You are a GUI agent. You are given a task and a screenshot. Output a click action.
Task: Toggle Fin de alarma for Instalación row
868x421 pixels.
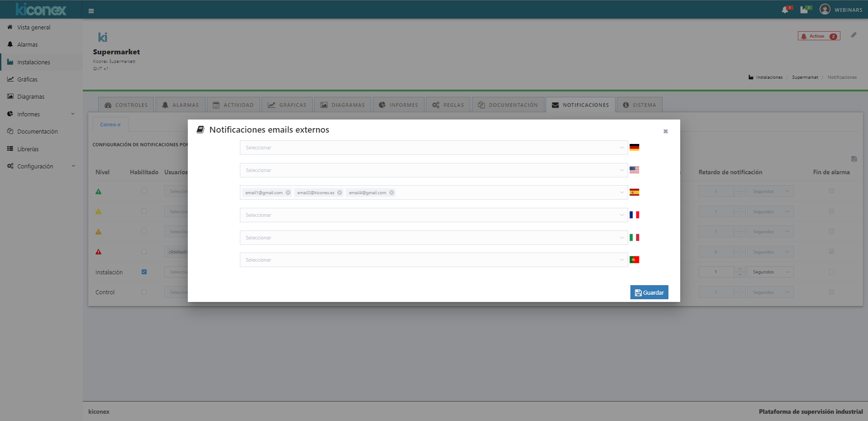coord(831,272)
